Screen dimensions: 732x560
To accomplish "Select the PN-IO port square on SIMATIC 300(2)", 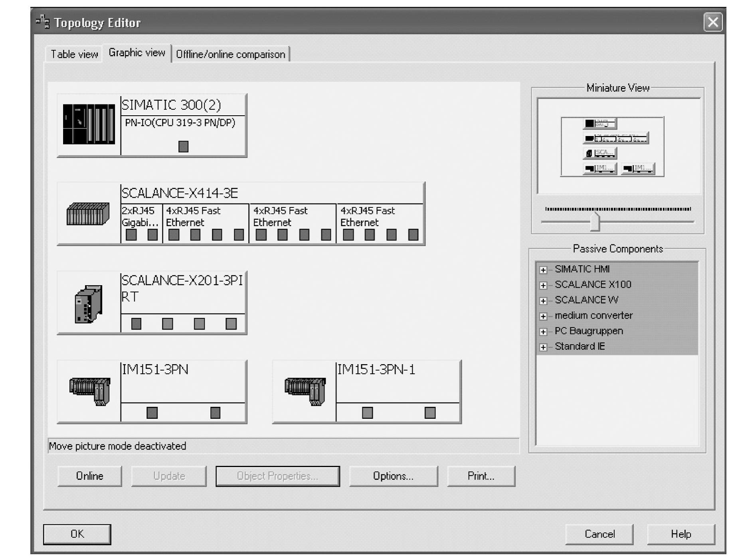I will 183,146.
